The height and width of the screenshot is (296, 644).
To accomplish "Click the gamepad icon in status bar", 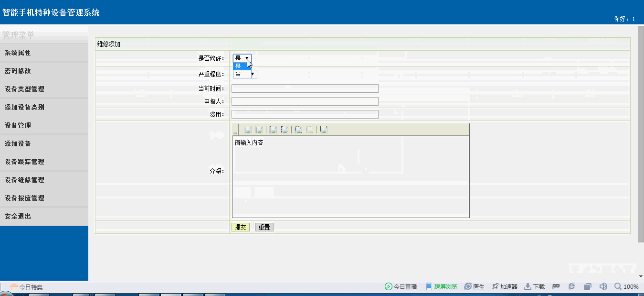I will pos(556,286).
